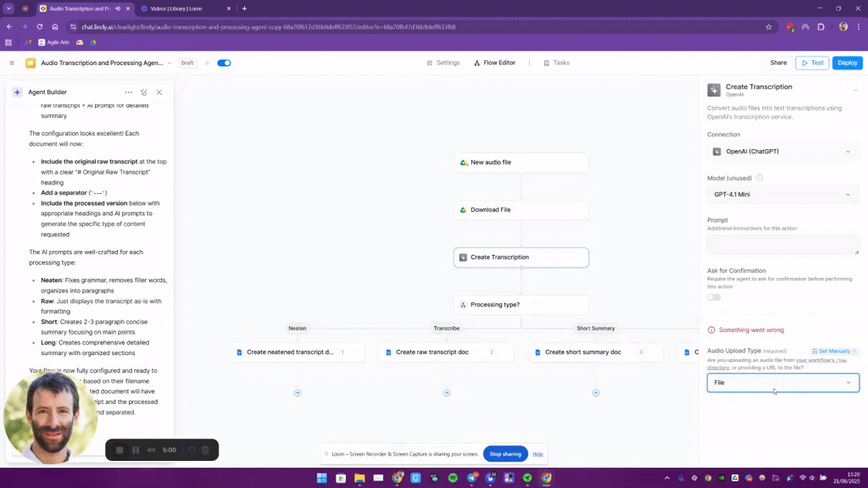Switch to the Settings tab

[x=442, y=63]
